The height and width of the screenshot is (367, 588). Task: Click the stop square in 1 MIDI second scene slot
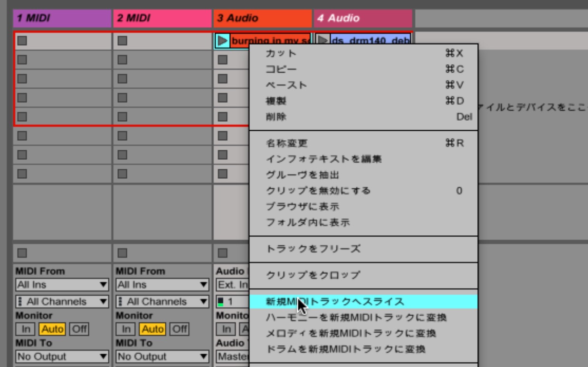[x=22, y=60]
